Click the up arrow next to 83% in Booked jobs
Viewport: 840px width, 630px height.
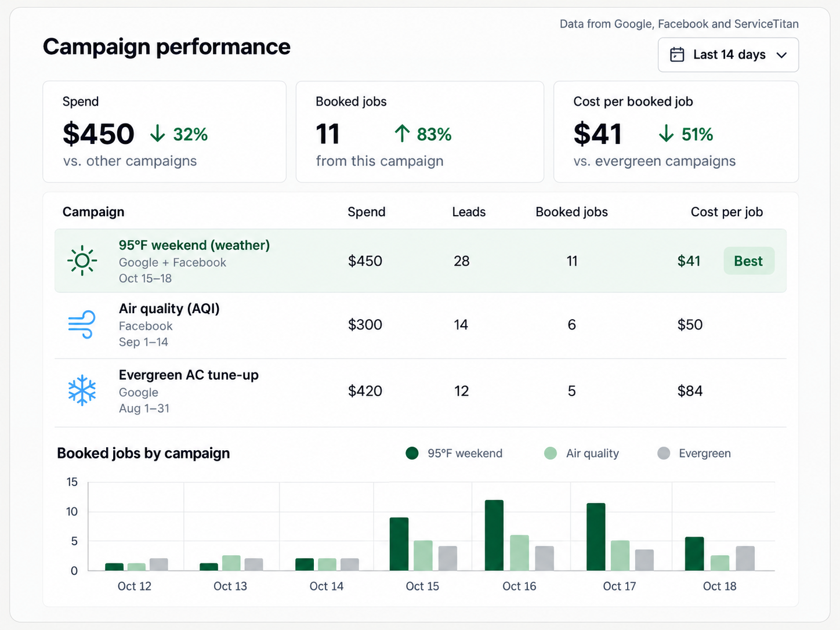click(x=402, y=134)
